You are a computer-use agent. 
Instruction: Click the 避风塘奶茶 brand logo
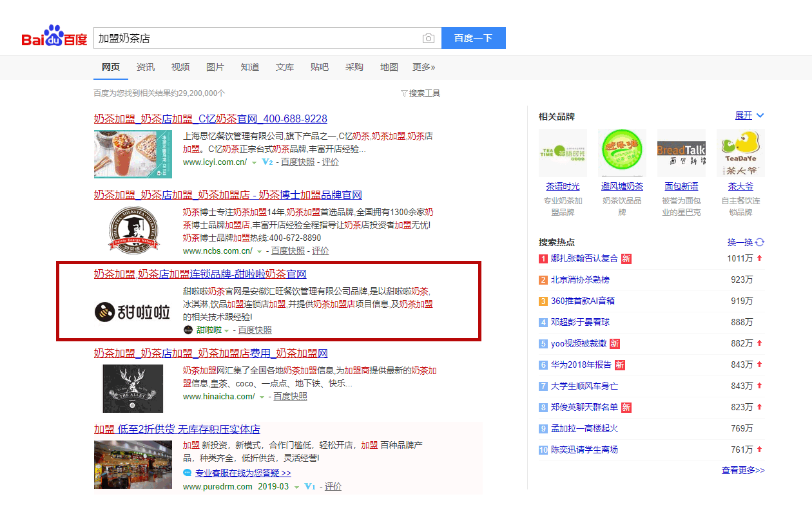click(623, 153)
